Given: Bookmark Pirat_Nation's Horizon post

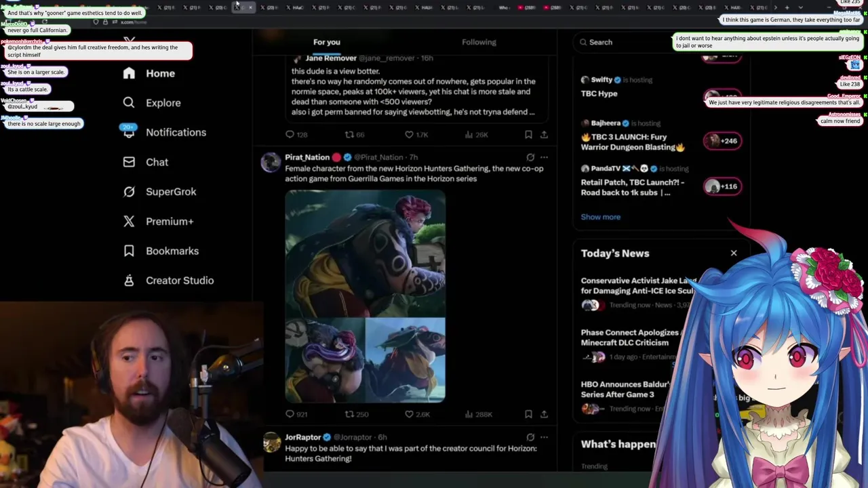Looking at the screenshot, I should [528, 414].
